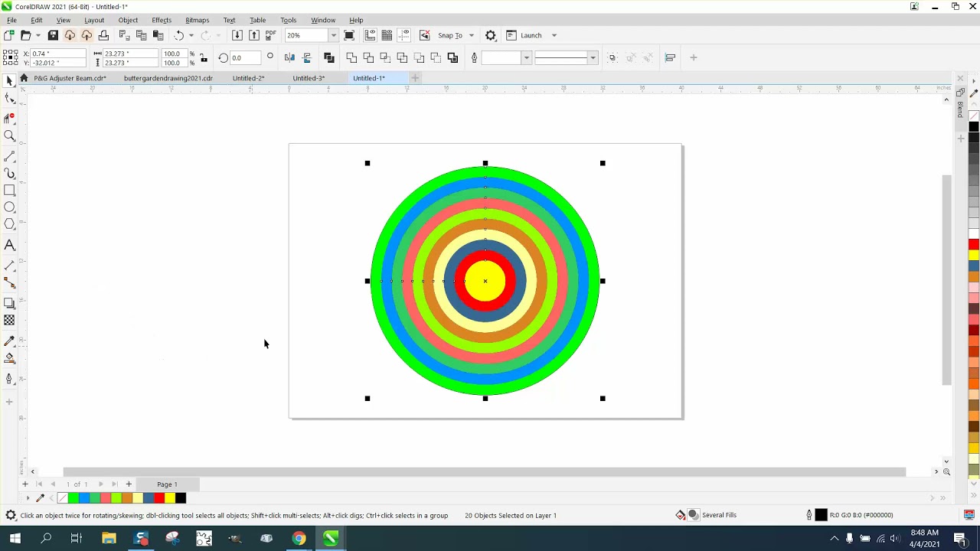Select the Rectangle tool

[x=9, y=190]
